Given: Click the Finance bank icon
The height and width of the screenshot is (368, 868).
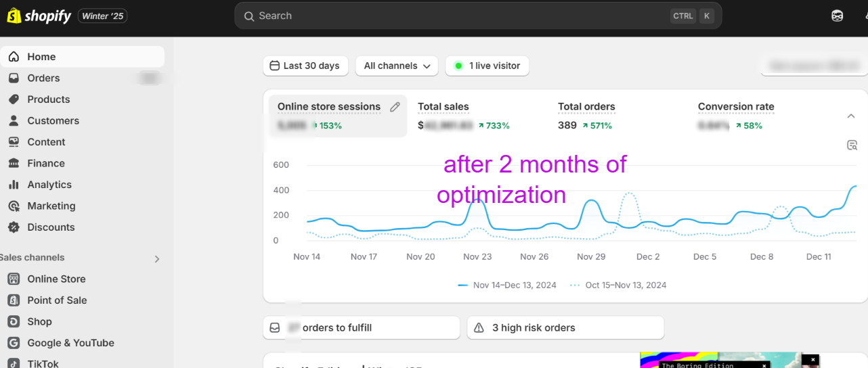Looking at the screenshot, I should [x=14, y=163].
